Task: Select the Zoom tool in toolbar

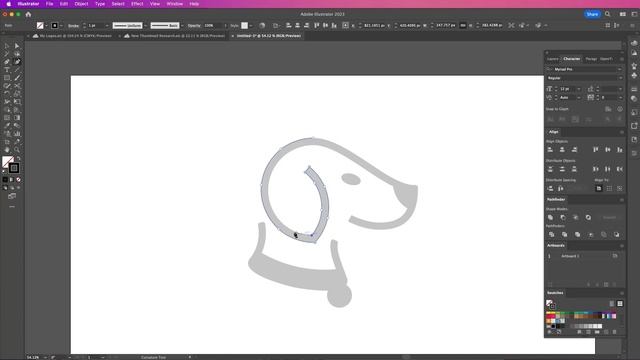Action: click(x=17, y=150)
